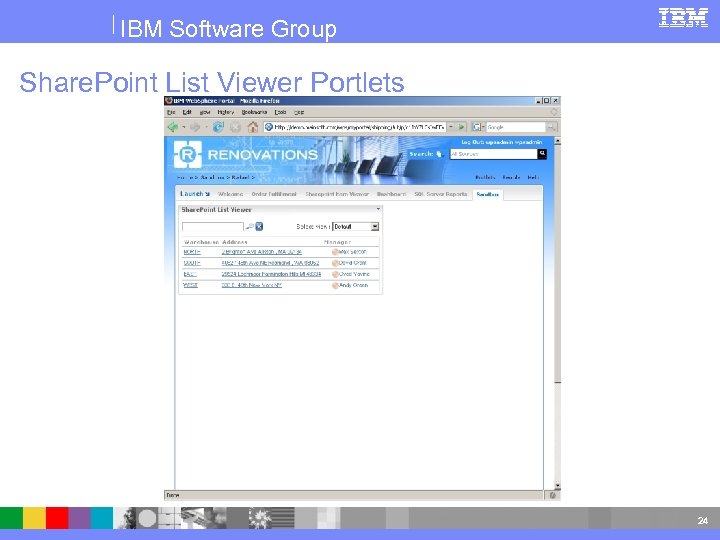Switch to the Sharepoint Item Viewer tab
Image resolution: width=720 pixels, height=540 pixels.
(x=337, y=194)
